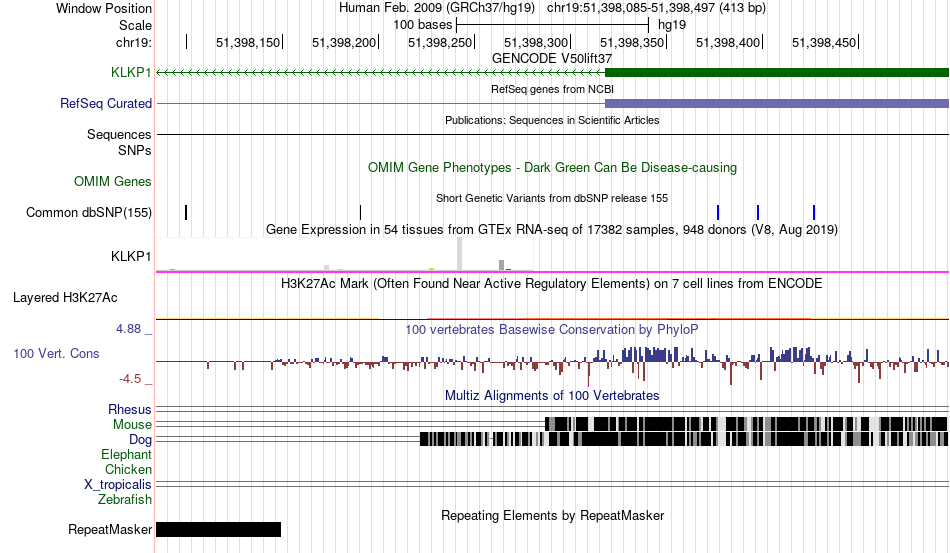Click the RepeatMasker track label
Screen dimensions: 950x553
(110, 529)
